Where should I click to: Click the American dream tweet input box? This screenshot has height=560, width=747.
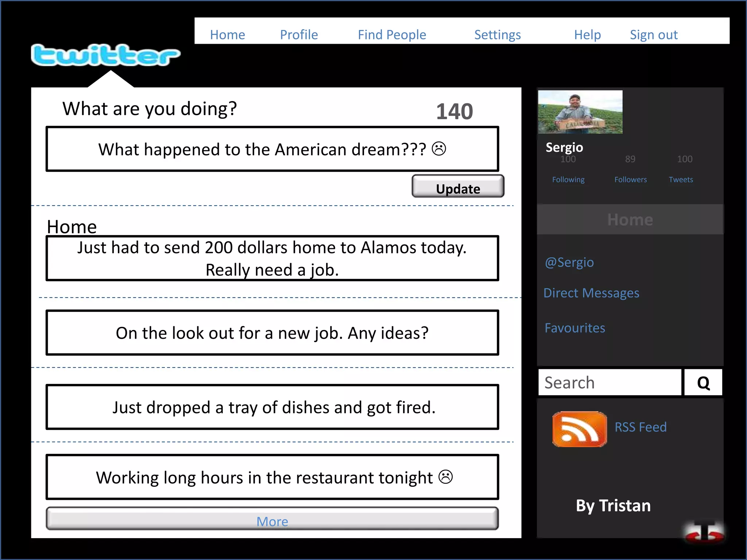[x=272, y=149]
